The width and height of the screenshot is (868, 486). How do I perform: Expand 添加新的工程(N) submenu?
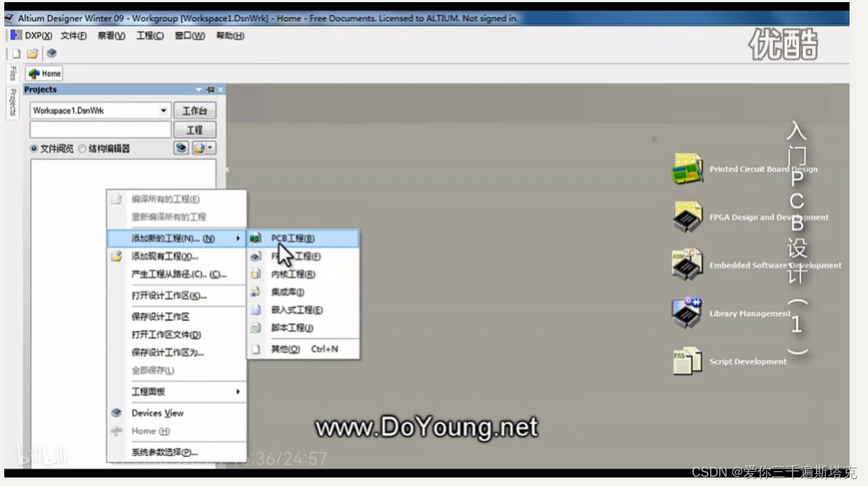(x=176, y=238)
